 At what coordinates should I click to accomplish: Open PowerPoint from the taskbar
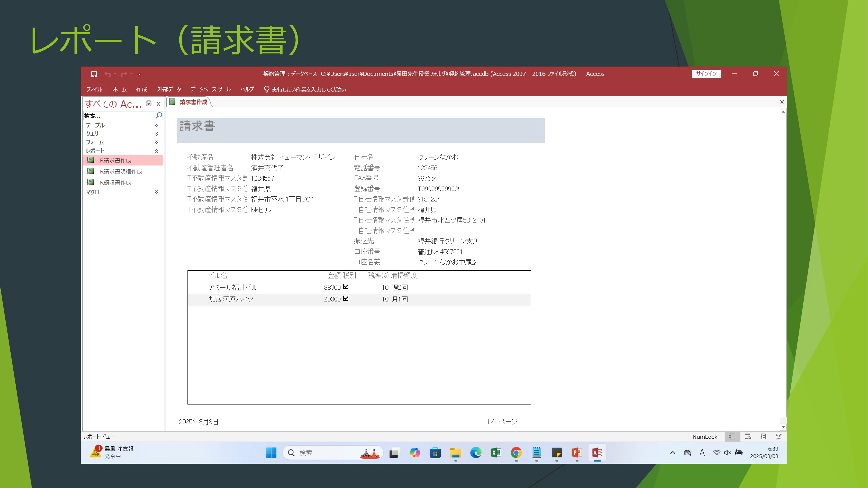click(x=577, y=453)
